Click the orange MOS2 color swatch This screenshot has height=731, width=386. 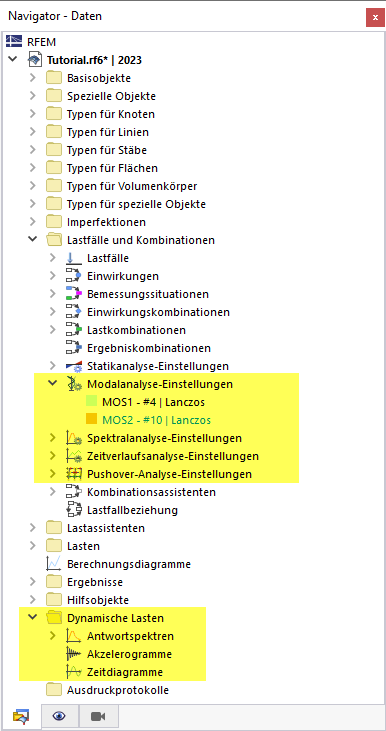[x=91, y=420]
